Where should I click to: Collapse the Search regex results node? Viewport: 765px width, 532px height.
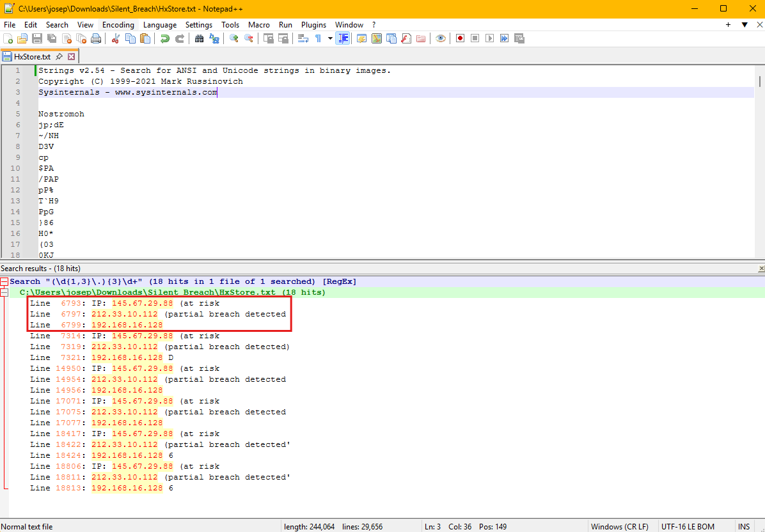pyautogui.click(x=4, y=282)
